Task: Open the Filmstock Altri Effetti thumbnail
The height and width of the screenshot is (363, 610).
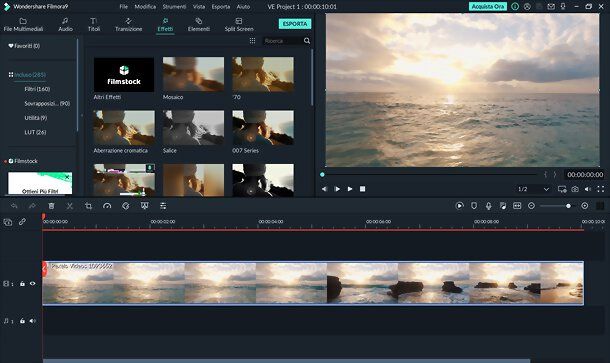Action: [x=124, y=75]
